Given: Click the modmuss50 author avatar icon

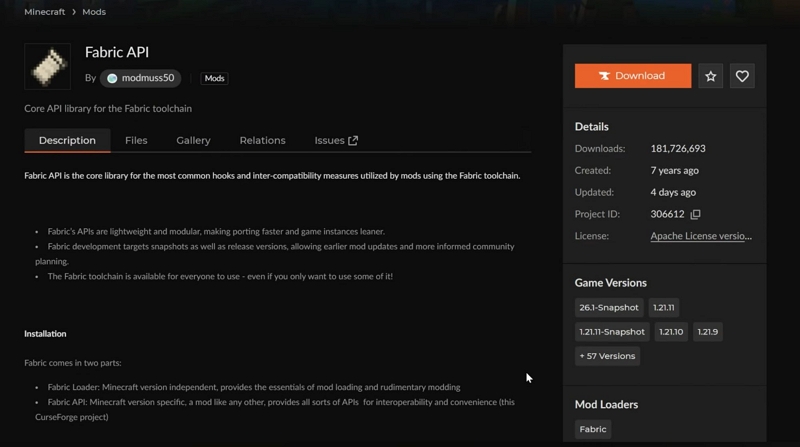Looking at the screenshot, I should pos(112,78).
